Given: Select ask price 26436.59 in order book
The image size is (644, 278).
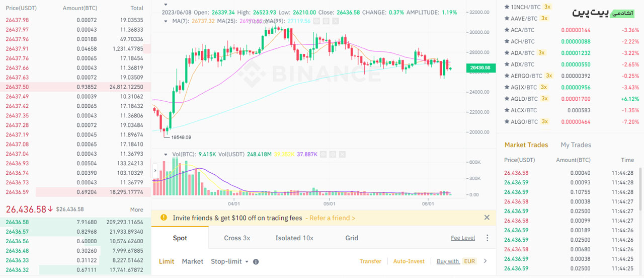Looking at the screenshot, I should (17, 192).
